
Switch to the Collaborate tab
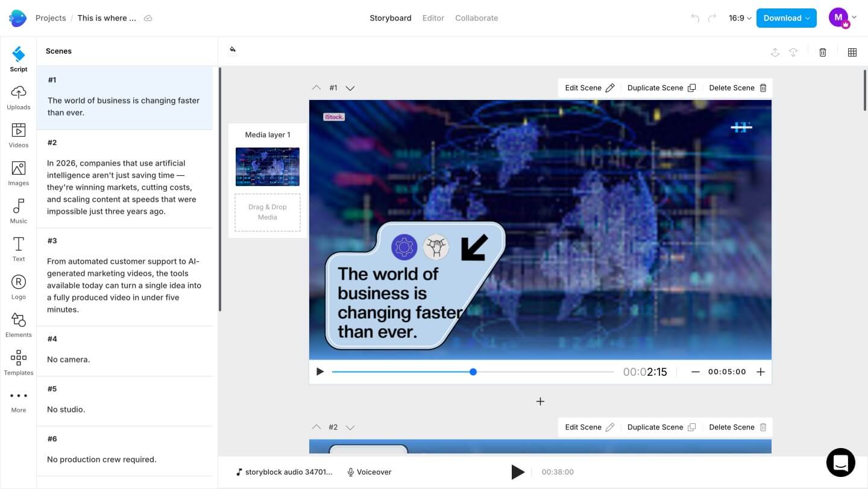[477, 18]
